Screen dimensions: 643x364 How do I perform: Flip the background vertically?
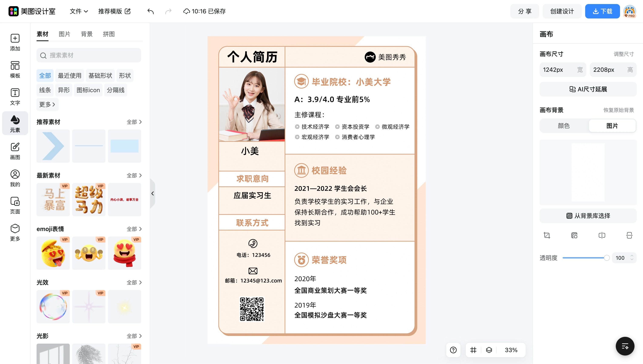click(x=629, y=235)
